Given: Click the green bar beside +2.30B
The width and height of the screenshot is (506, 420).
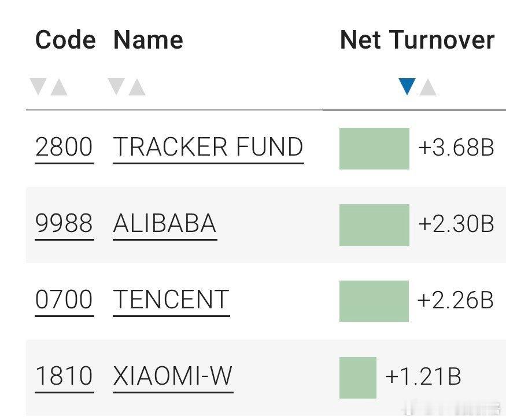Looking at the screenshot, I should [x=374, y=225].
